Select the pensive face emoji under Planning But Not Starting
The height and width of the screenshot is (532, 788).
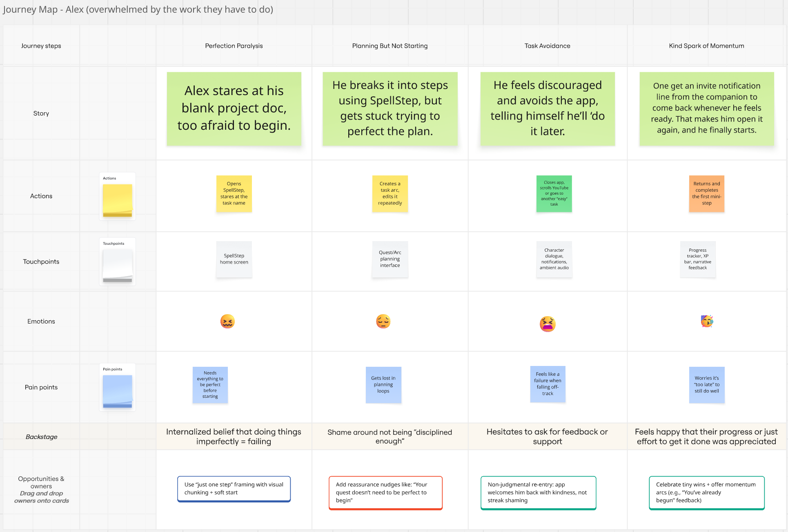coord(383,321)
